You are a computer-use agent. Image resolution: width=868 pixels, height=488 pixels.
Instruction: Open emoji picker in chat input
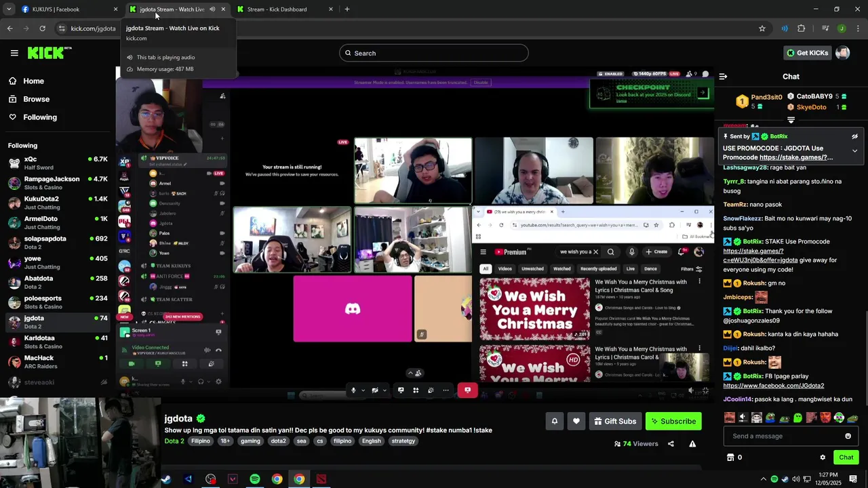(848, 436)
